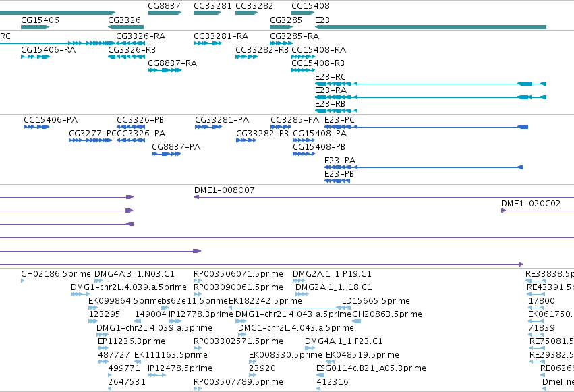Select transcript CG3326-RA
The image size is (574, 392).
pos(130,43)
